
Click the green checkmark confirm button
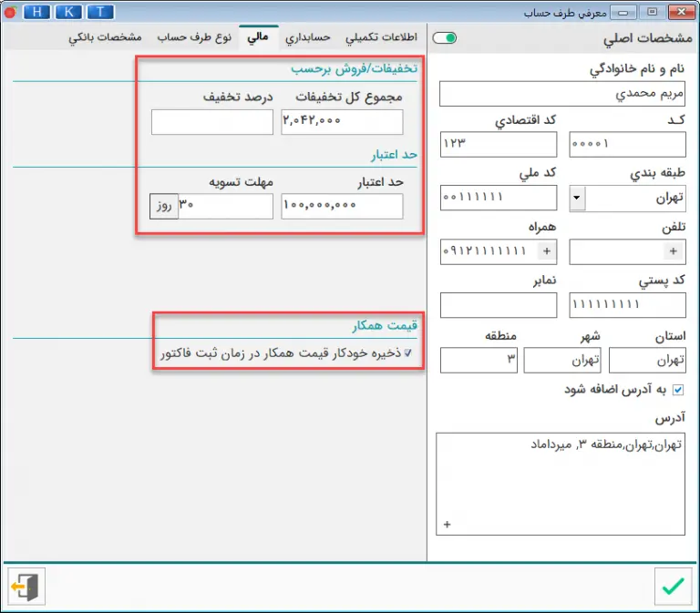pos(673,587)
